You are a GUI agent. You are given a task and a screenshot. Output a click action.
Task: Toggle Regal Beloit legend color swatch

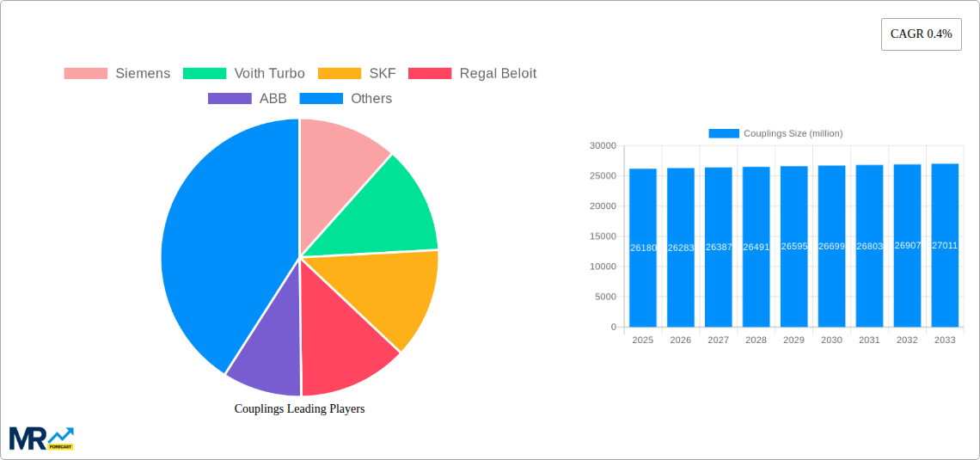pyautogui.click(x=429, y=74)
